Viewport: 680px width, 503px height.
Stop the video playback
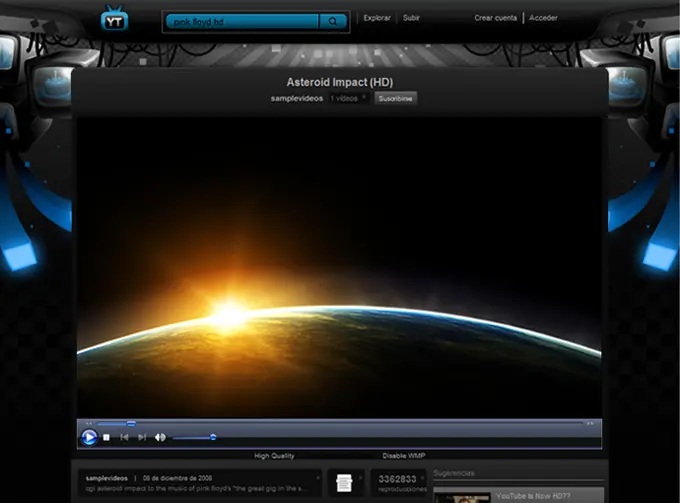[107, 437]
